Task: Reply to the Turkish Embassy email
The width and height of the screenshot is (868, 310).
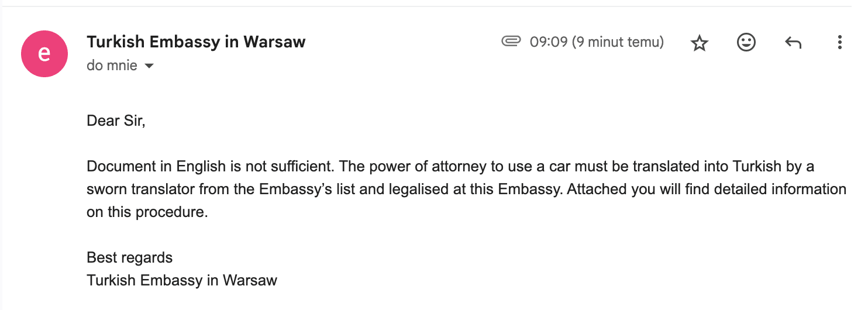Action: (x=793, y=43)
